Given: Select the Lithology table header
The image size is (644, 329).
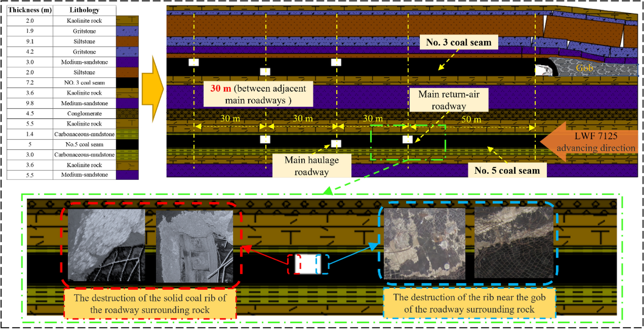Looking at the screenshot, I should (x=84, y=10).
